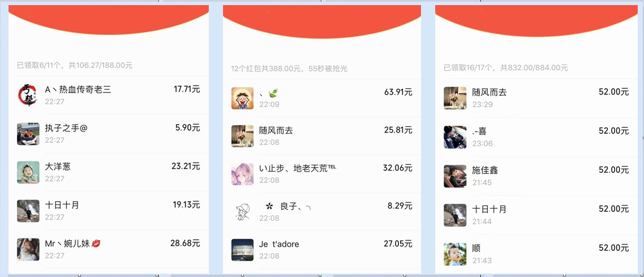Click the avatar of A丶热血传奇老三
This screenshot has width=644, height=277.
[x=28, y=95]
